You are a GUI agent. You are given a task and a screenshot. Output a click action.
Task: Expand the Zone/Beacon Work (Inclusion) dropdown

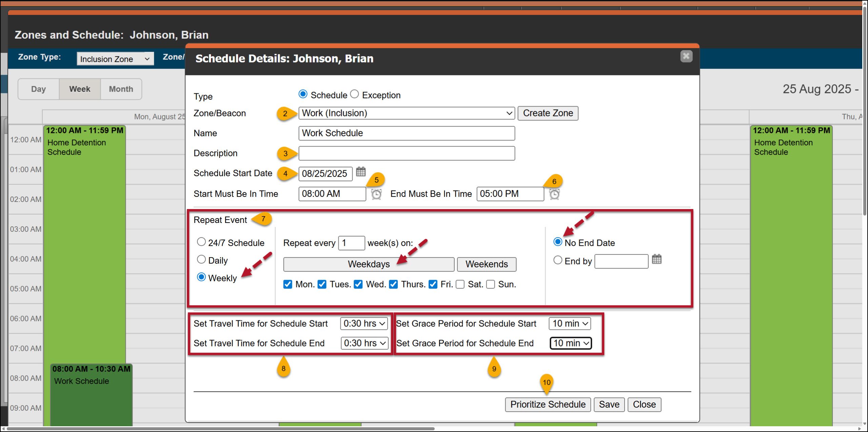click(406, 113)
